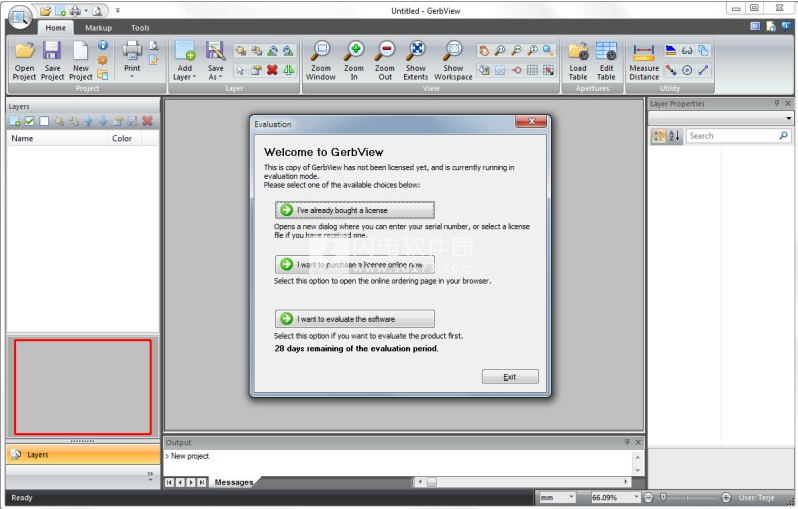Click the GerbView application orb button
This screenshot has width=798, height=509.
point(20,18)
